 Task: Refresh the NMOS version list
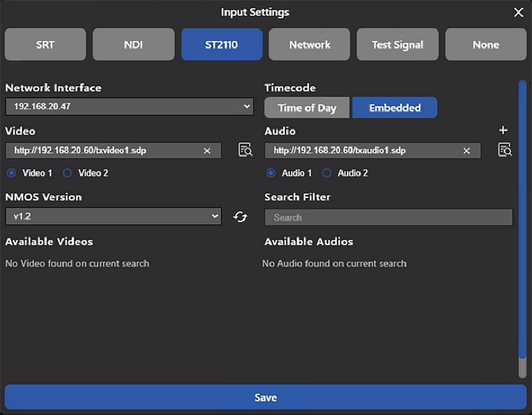pyautogui.click(x=239, y=217)
